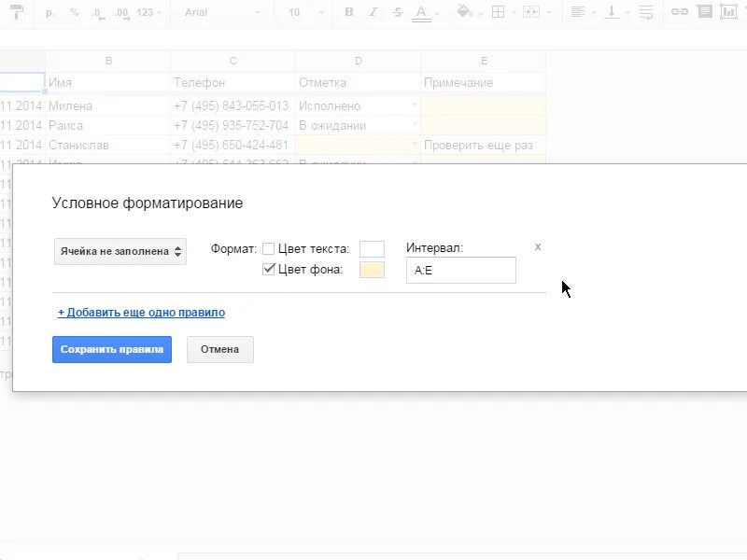Click phone cell +7 (495) 935-752-704
The image size is (747, 560).
(233, 125)
